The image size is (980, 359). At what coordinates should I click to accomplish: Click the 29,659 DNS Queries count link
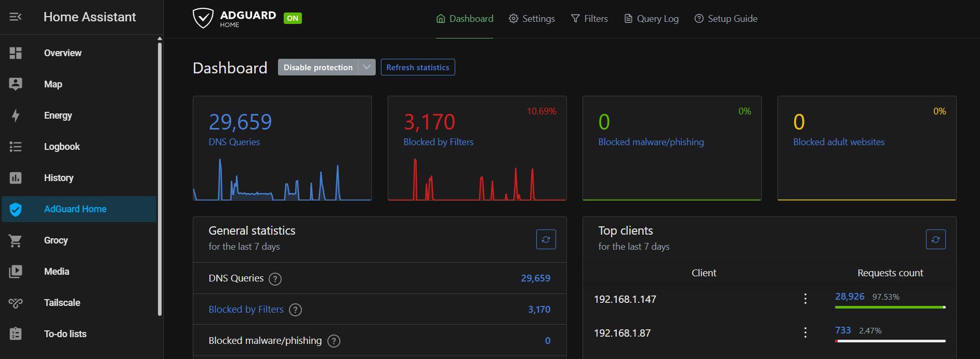click(x=536, y=278)
